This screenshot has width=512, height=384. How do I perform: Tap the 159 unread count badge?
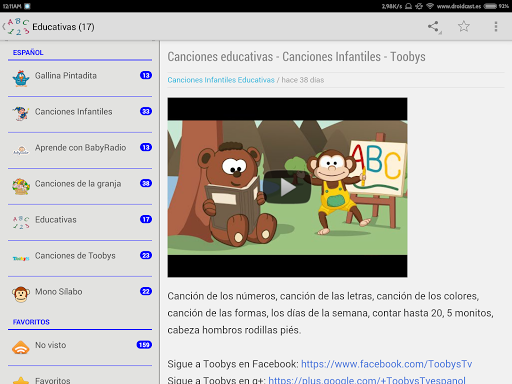[144, 345]
